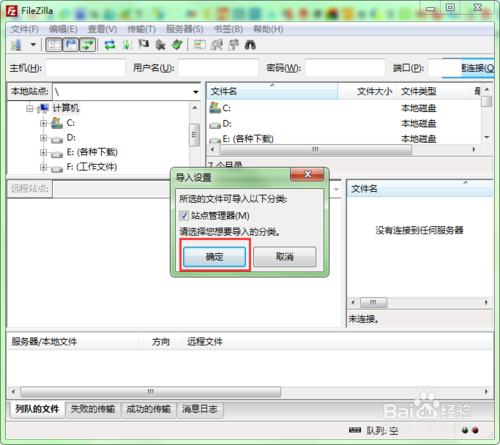Sort remote list by 文件名 column

420,189
